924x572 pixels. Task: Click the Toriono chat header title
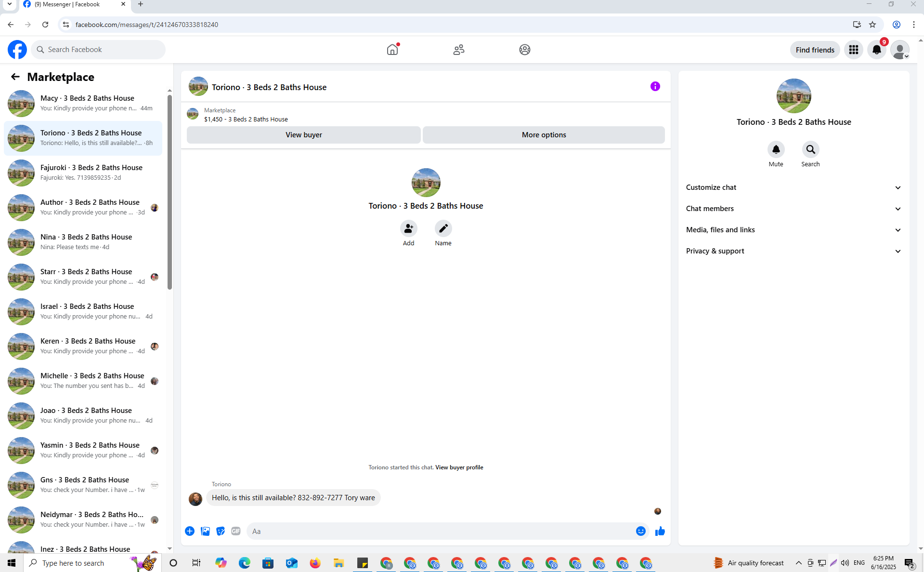(x=269, y=87)
